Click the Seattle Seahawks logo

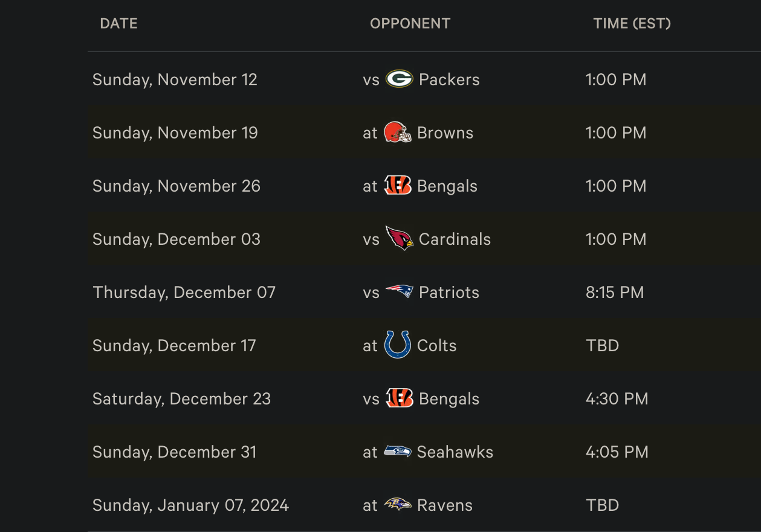point(398,452)
